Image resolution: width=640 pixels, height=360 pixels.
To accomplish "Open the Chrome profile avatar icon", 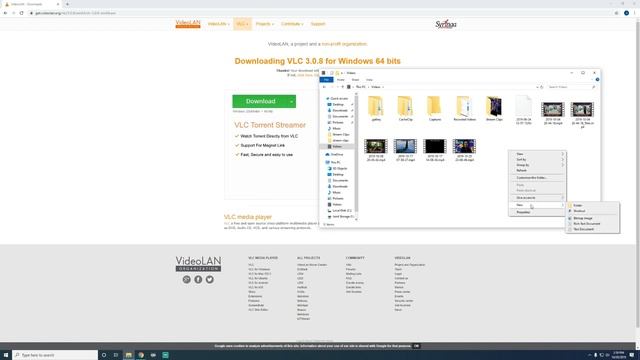I will tap(626, 13).
